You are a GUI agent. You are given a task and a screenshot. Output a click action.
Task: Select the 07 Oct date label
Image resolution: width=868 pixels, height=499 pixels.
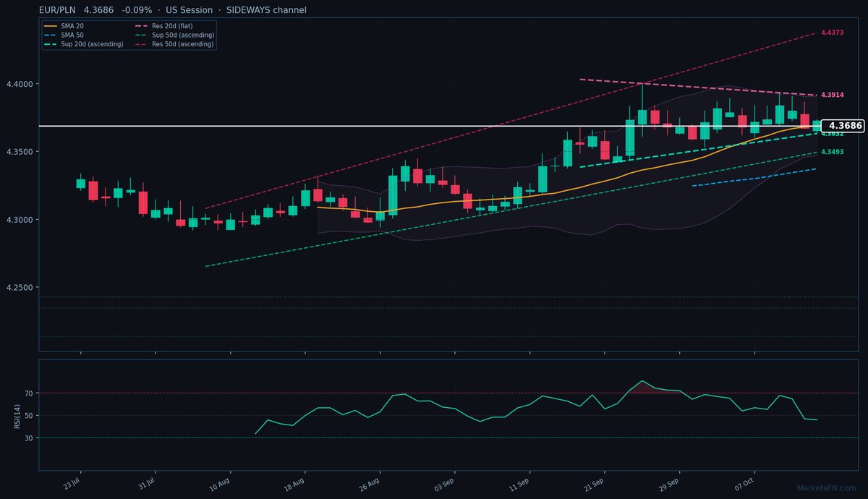coord(746,484)
